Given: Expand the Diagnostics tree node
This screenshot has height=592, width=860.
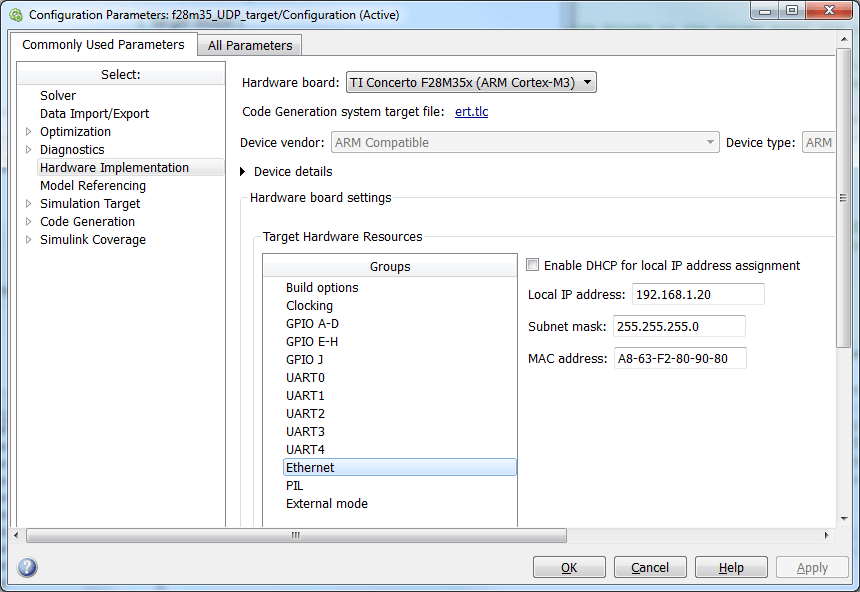Looking at the screenshot, I should pyautogui.click(x=29, y=149).
